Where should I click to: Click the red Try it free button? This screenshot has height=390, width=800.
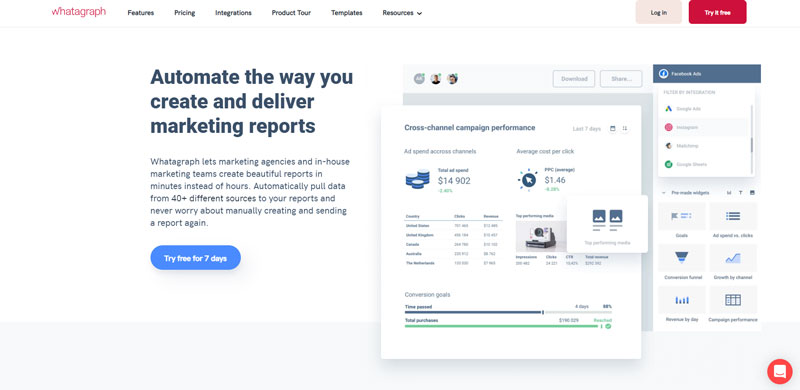pyautogui.click(x=717, y=12)
